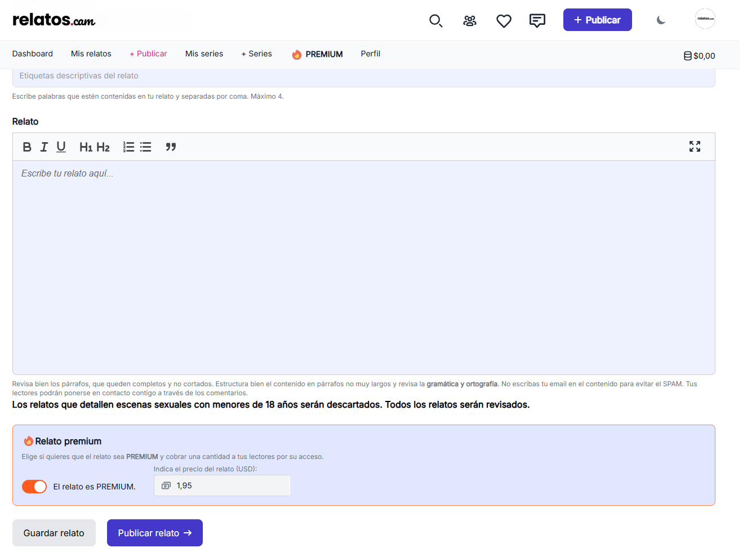Open Mis relatos section
This screenshot has height=552, width=756.
tap(91, 54)
